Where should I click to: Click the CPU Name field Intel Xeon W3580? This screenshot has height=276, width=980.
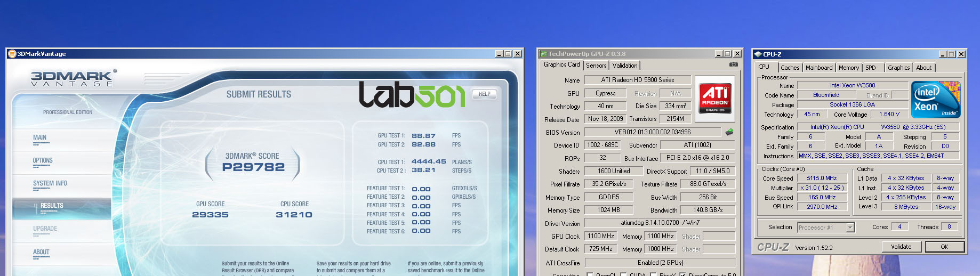(852, 85)
